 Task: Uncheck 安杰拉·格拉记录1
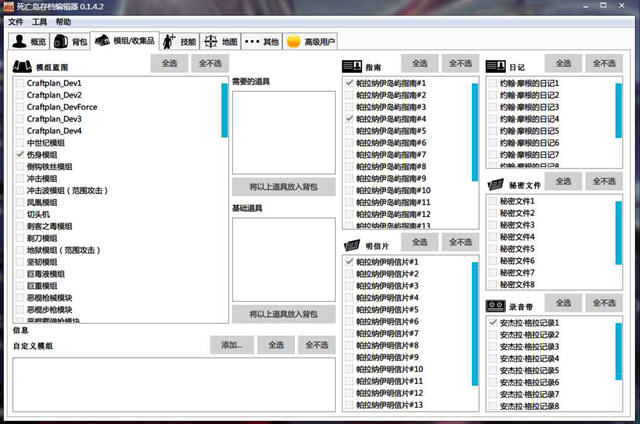tap(493, 322)
